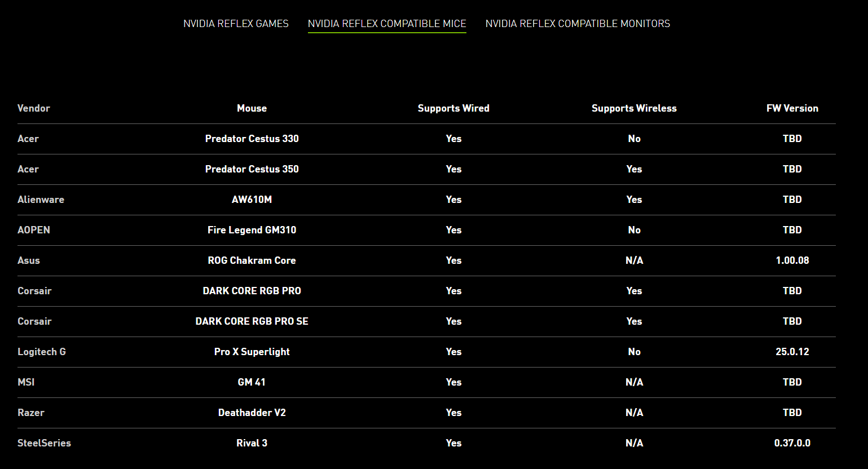Image resolution: width=868 pixels, height=469 pixels.
Task: Click the Mouse column header
Action: click(252, 108)
